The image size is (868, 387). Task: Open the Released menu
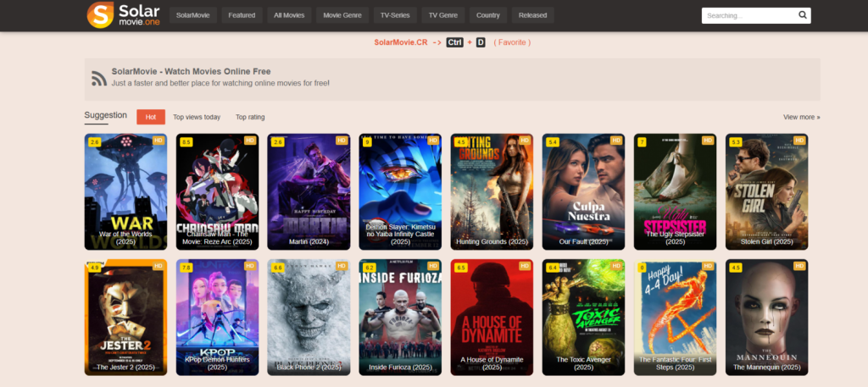click(x=532, y=15)
